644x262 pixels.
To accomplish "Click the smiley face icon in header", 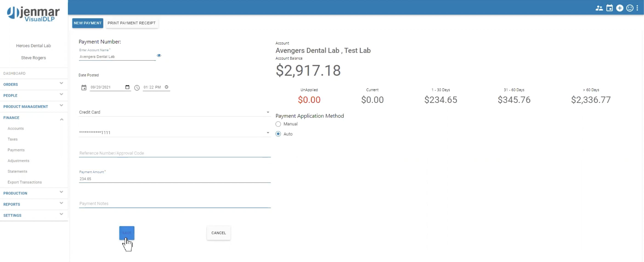I will click(630, 8).
